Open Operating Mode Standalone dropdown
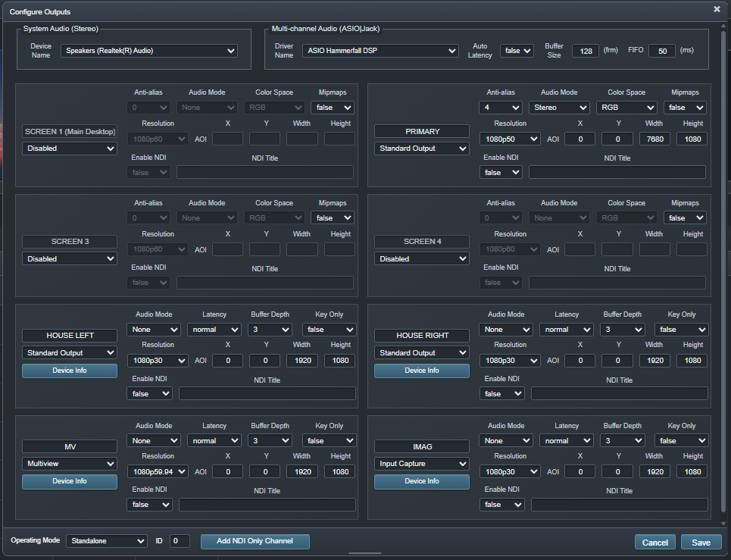The height and width of the screenshot is (560, 731). pyautogui.click(x=107, y=541)
